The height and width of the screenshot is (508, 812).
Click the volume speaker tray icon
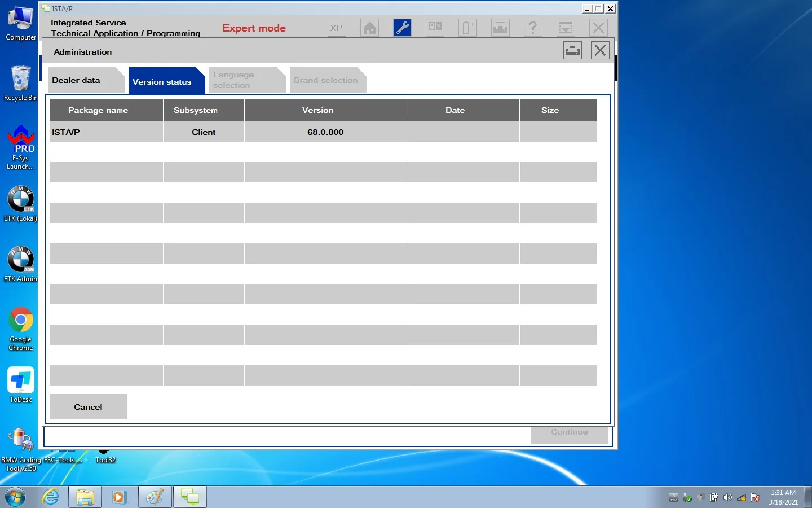pos(728,497)
